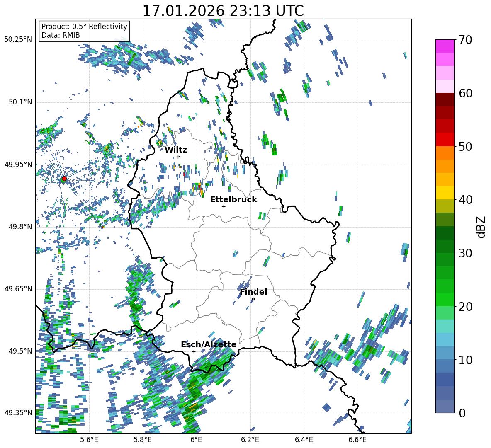This screenshot has height=448, width=491.
Task: Click the dark green colorbar segment above 30
Action: click(445, 246)
